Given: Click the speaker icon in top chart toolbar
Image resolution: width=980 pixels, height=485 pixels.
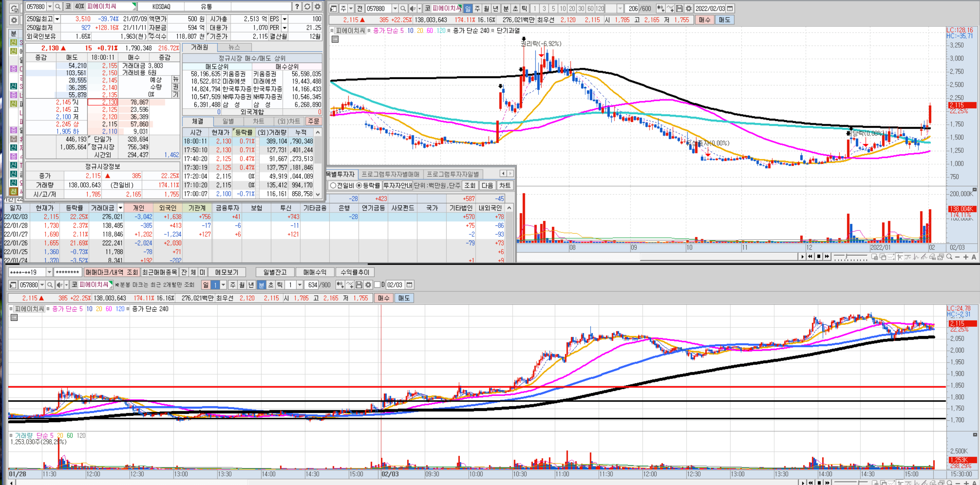Looking at the screenshot, I should (x=413, y=9).
